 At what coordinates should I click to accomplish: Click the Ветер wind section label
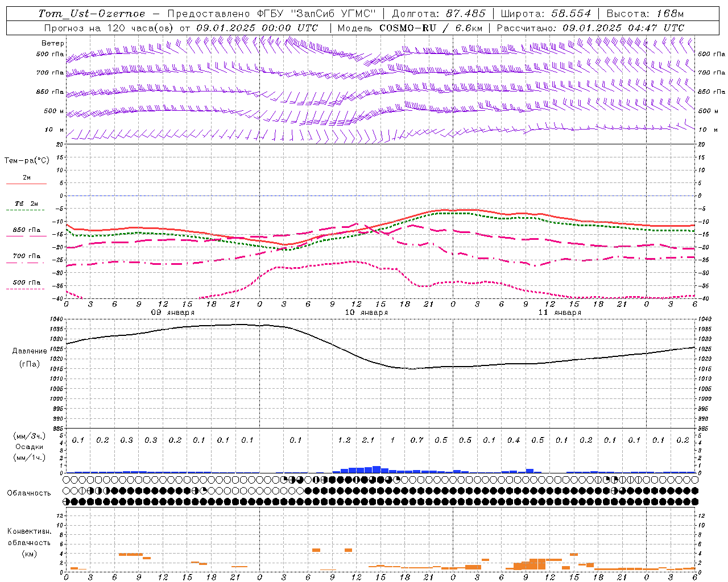pyautogui.click(x=53, y=43)
